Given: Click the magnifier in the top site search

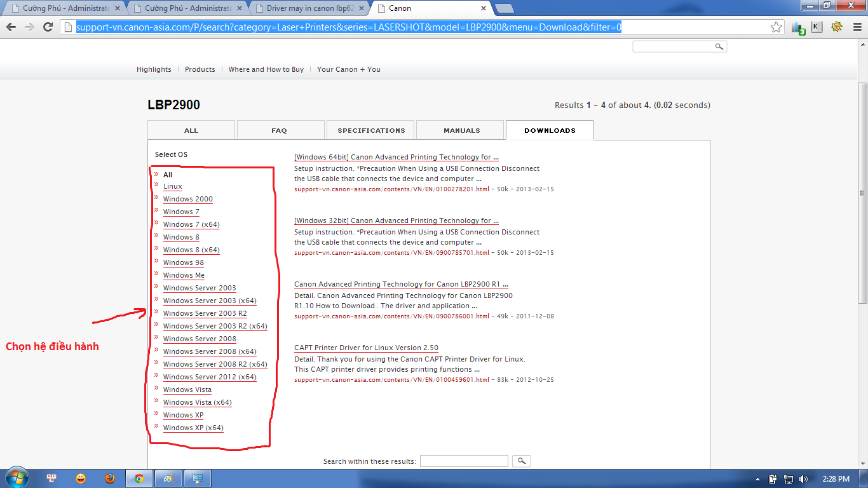Looking at the screenshot, I should click(x=719, y=47).
